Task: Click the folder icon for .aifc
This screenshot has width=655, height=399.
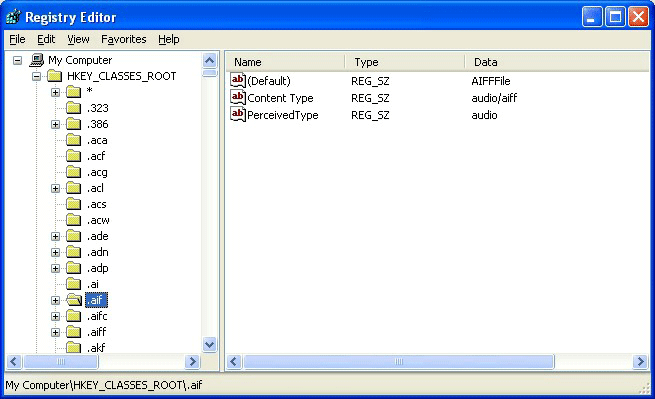Action: pyautogui.click(x=74, y=316)
